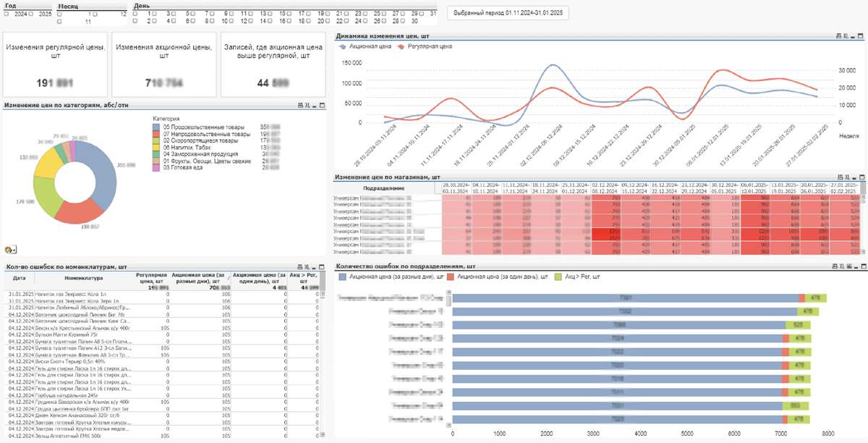Image resolution: width=868 pixels, height=443 pixels.
Task: Export Динамика изменения цен chart to Excel
Action: point(846,35)
